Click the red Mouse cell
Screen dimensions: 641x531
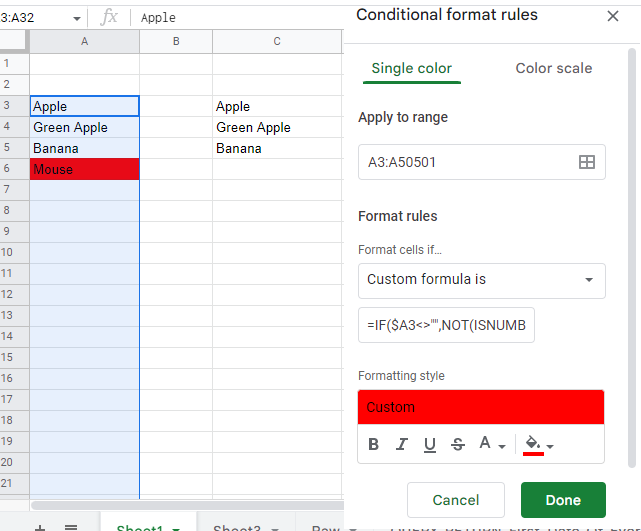[x=84, y=169]
